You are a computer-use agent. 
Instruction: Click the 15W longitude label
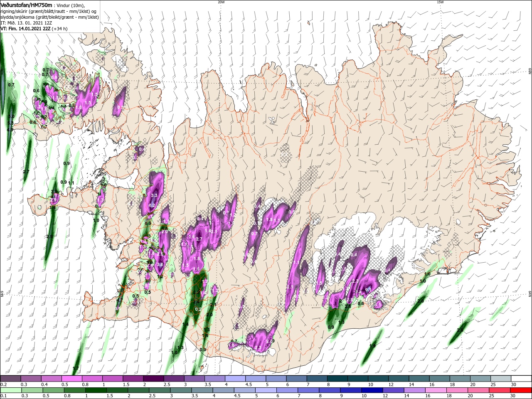pos(440,2)
